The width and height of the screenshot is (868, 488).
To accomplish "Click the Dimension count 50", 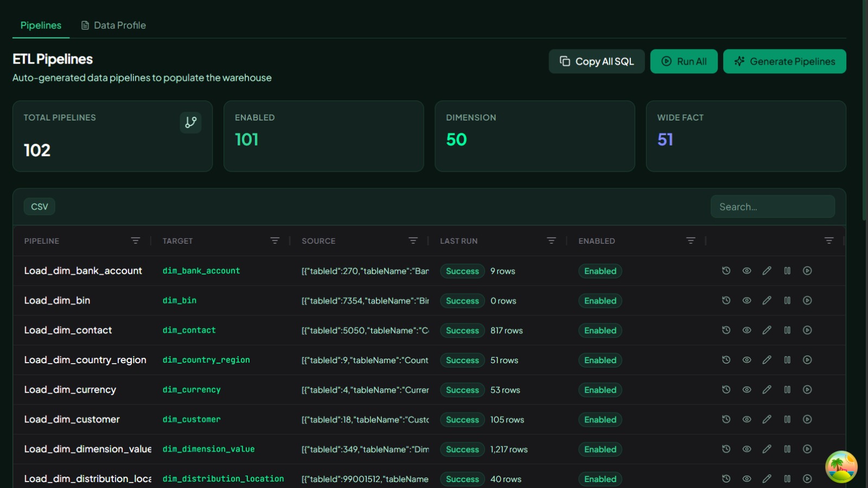I will tap(456, 140).
